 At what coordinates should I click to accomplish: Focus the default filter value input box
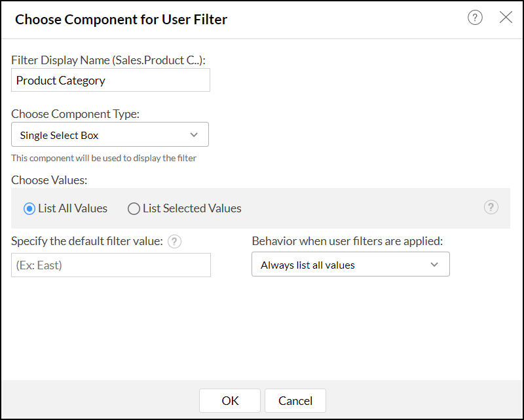tap(111, 265)
